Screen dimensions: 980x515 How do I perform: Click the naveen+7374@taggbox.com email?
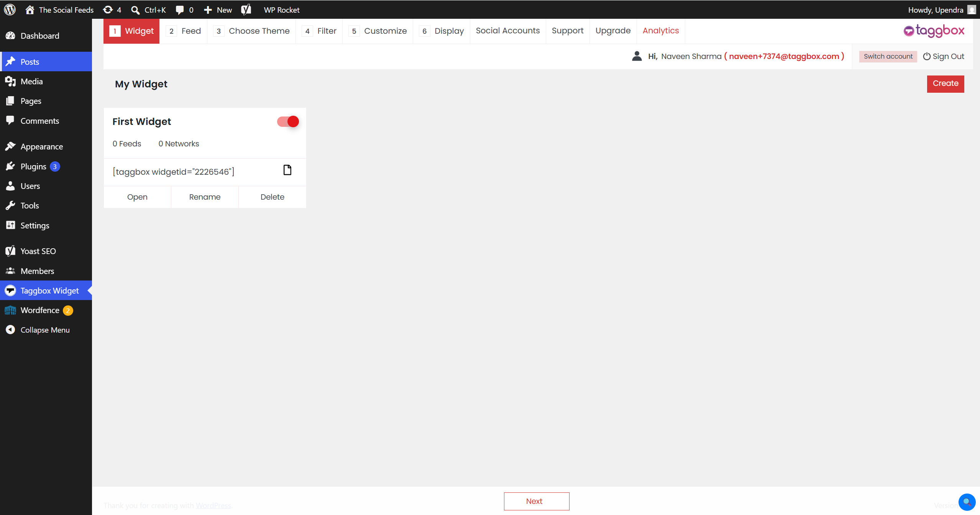click(x=784, y=56)
